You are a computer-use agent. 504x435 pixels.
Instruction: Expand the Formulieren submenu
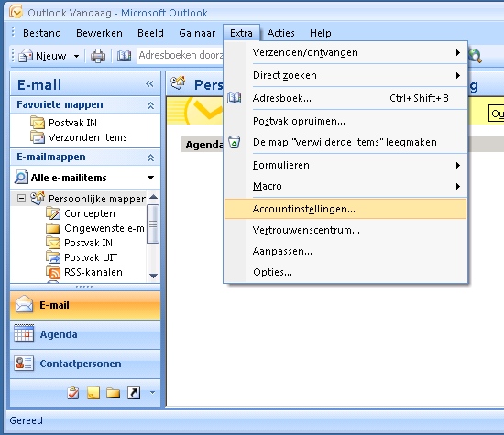click(x=345, y=165)
